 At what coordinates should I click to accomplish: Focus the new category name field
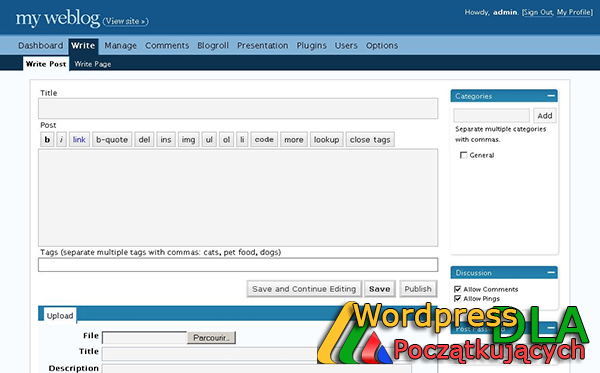coord(492,116)
